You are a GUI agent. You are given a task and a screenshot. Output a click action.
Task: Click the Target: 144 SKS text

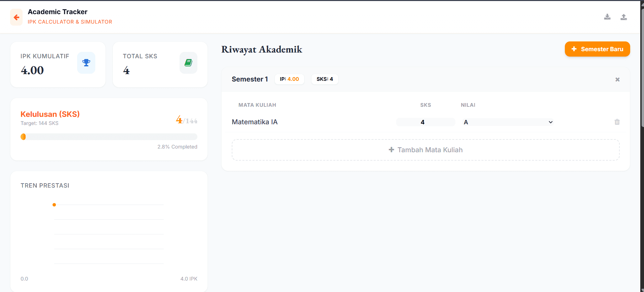[39, 123]
